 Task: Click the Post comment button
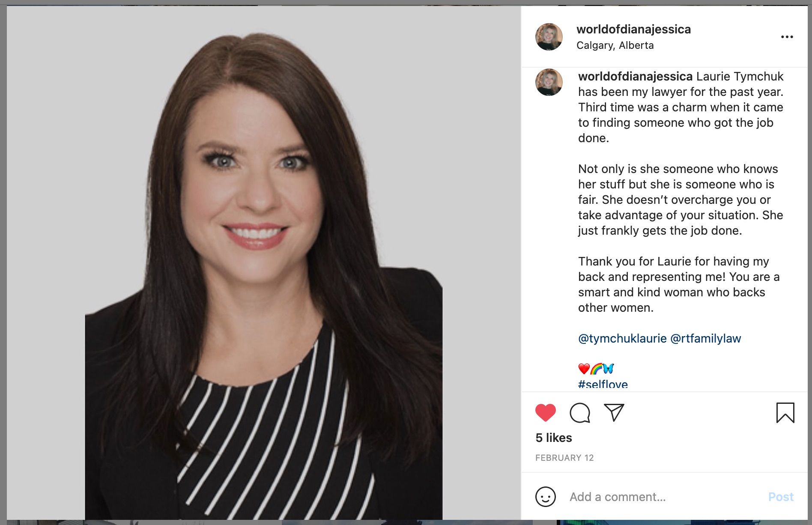781,497
